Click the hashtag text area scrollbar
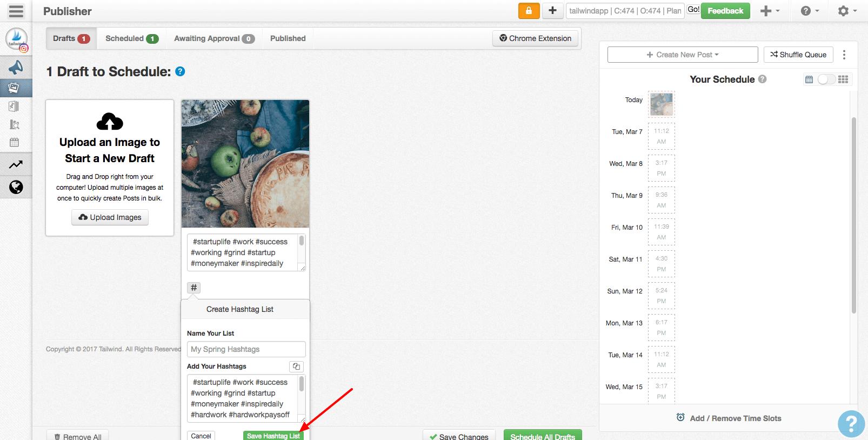868x440 pixels. coord(302,384)
